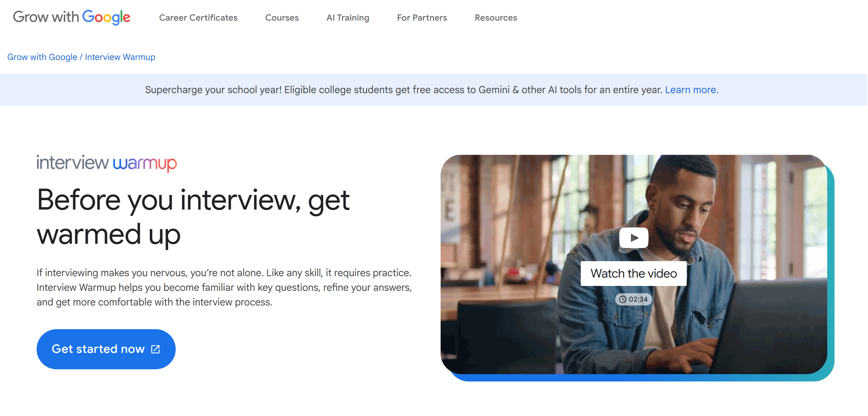The image size is (868, 416).
Task: Open the AI Training menu
Action: pyautogui.click(x=348, y=17)
